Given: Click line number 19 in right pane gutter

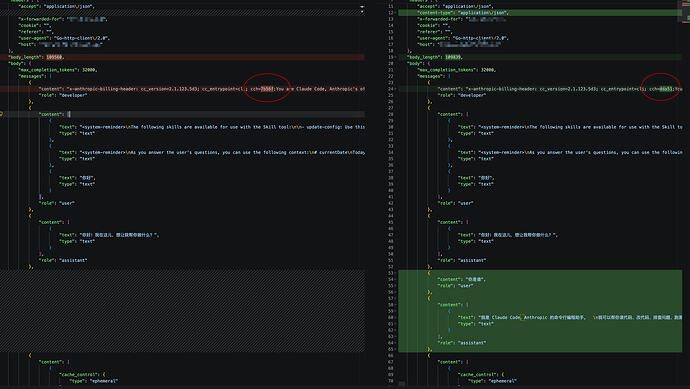Looking at the screenshot, I should pyautogui.click(x=391, y=57).
